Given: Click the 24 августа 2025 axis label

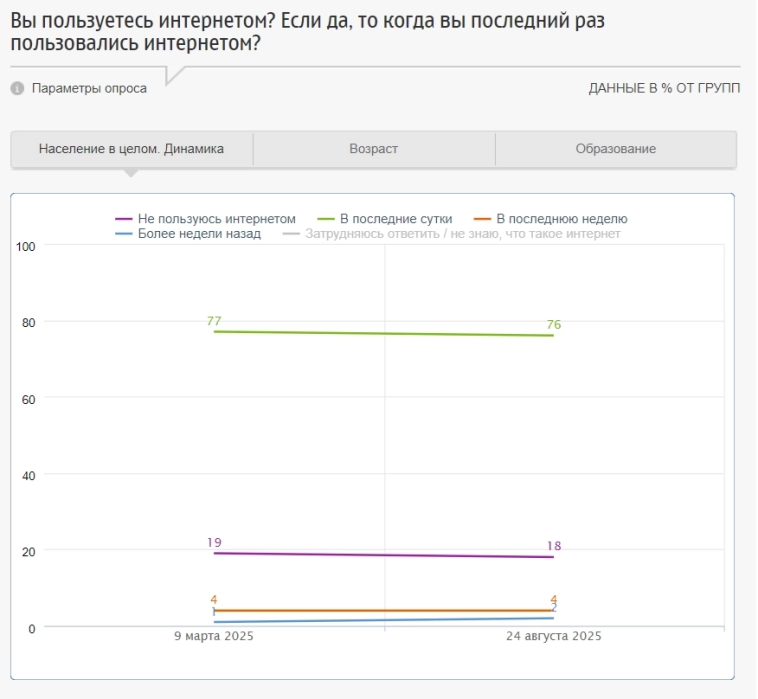Looking at the screenshot, I should [x=553, y=636].
